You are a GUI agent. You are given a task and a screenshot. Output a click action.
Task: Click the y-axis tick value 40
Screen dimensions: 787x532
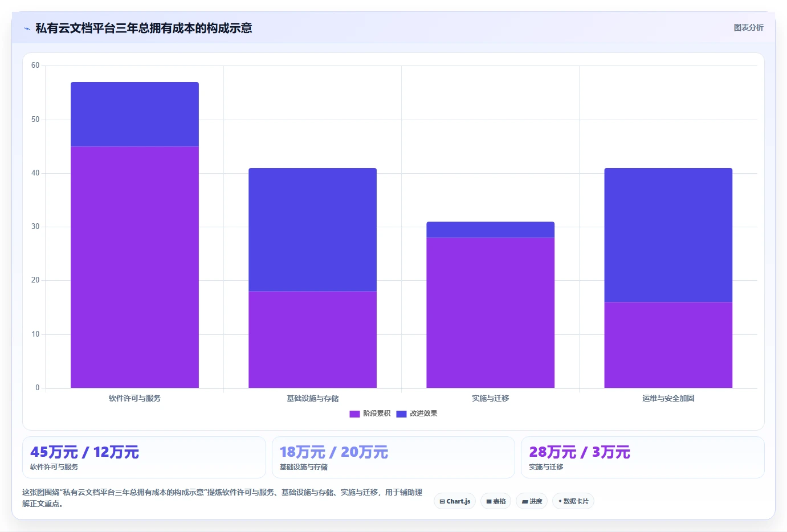coord(35,173)
